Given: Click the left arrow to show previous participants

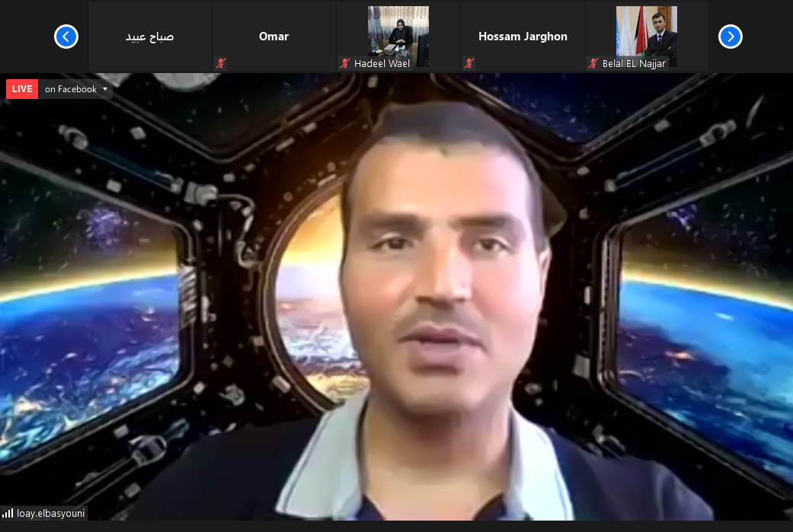Looking at the screenshot, I should (x=66, y=37).
